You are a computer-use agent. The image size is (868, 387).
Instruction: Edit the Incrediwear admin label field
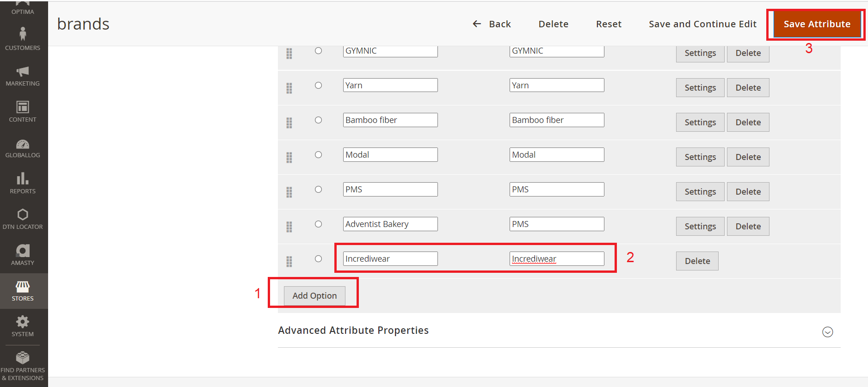[x=390, y=258]
